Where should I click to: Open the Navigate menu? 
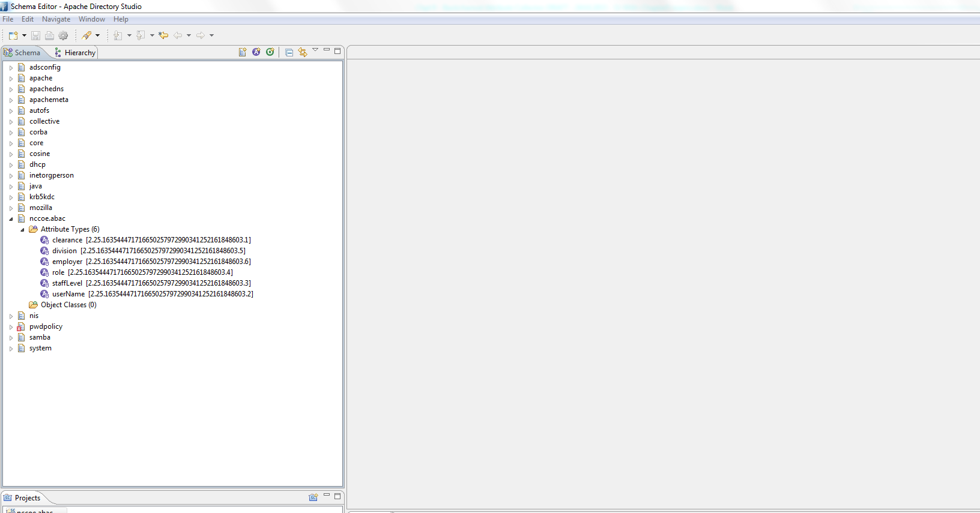point(56,19)
